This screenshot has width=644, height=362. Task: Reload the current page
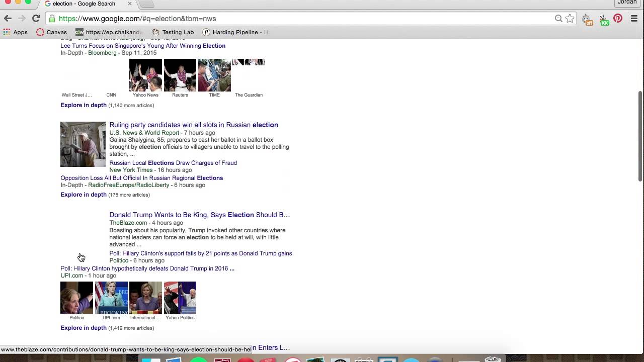pos(36,19)
